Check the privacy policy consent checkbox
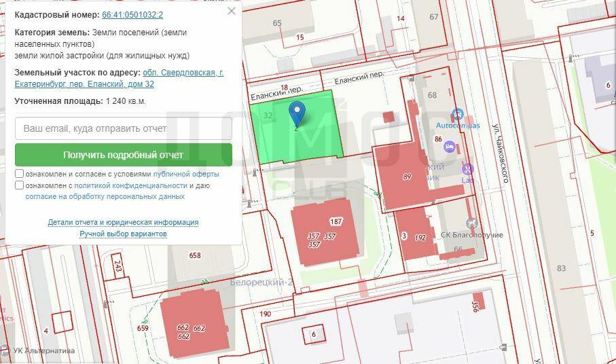Viewport: 616px width, 364px height. click(x=20, y=185)
